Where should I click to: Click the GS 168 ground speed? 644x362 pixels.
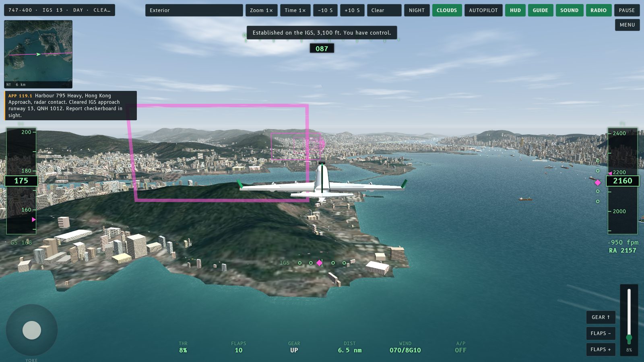(x=21, y=243)
